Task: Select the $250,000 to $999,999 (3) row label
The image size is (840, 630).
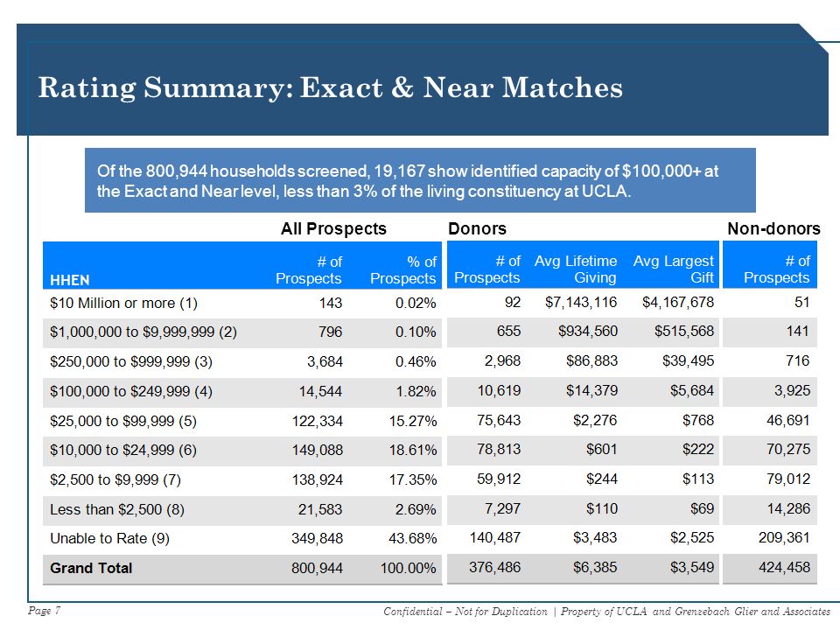Action: 131,361
